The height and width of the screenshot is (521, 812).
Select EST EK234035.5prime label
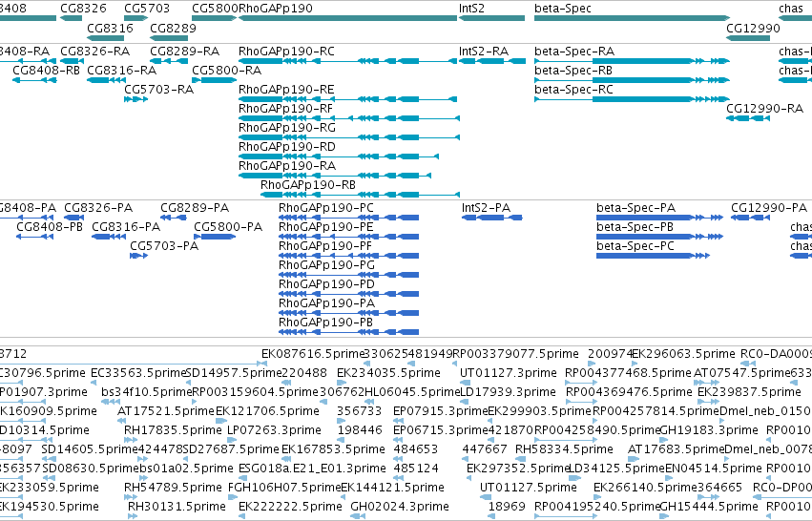coord(389,373)
